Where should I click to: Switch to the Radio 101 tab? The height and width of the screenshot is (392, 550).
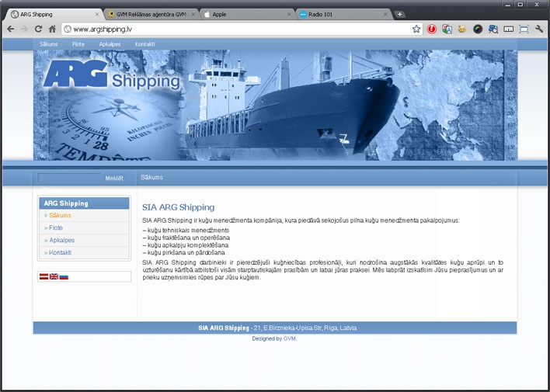(x=343, y=15)
